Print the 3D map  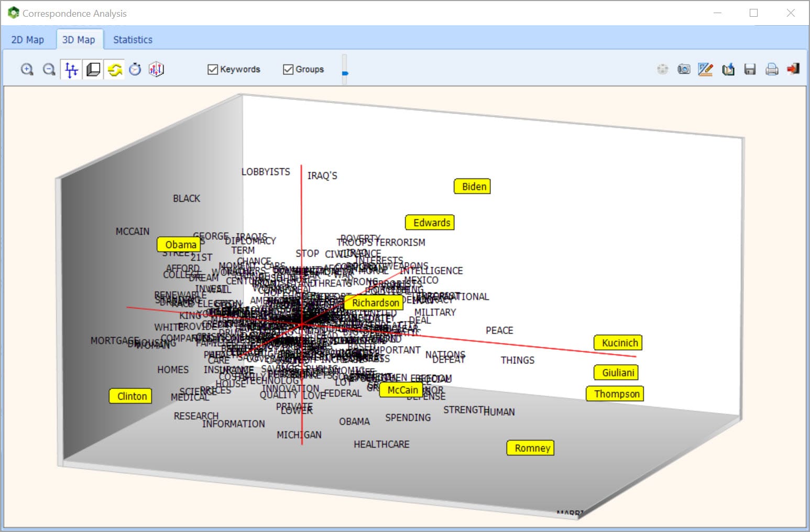pyautogui.click(x=772, y=69)
